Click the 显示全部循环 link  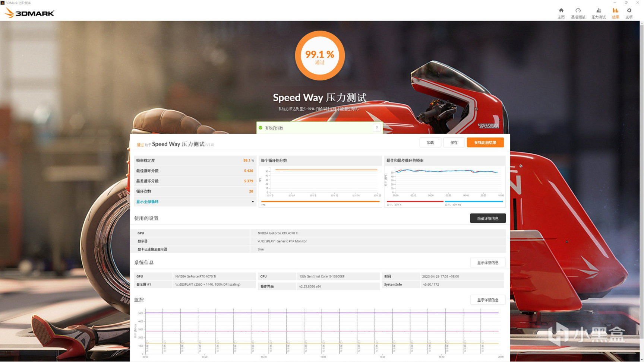coord(147,201)
